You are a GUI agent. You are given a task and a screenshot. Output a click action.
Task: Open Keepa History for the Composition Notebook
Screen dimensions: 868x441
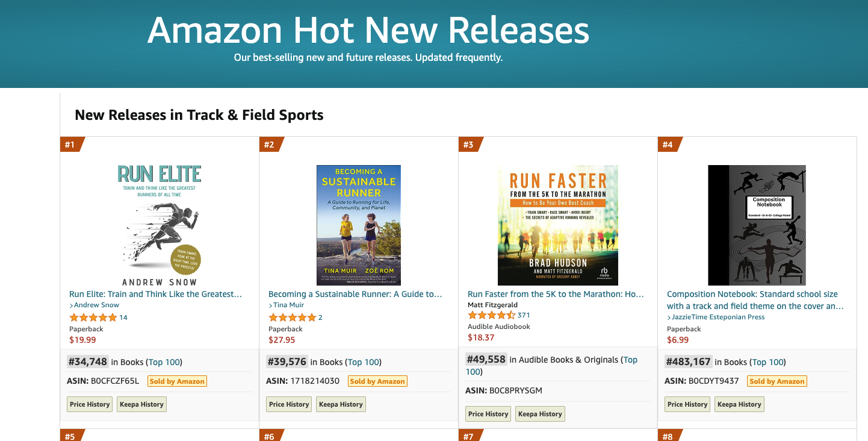pos(739,404)
